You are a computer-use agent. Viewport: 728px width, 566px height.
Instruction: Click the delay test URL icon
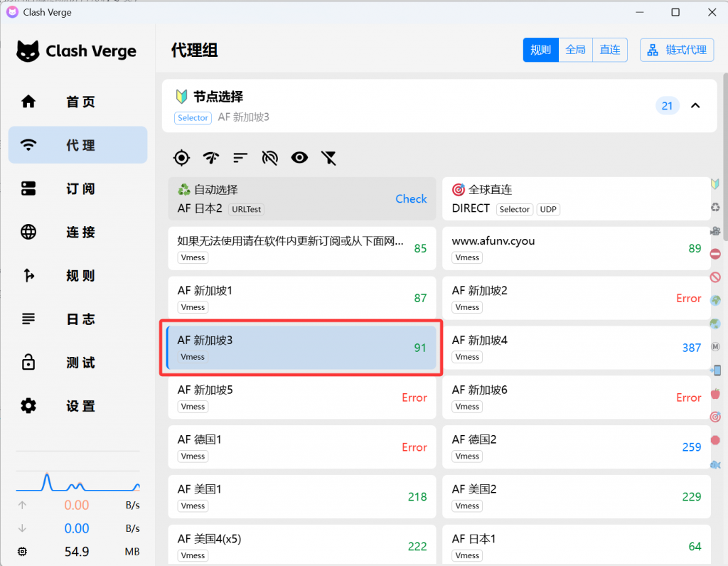(x=269, y=158)
